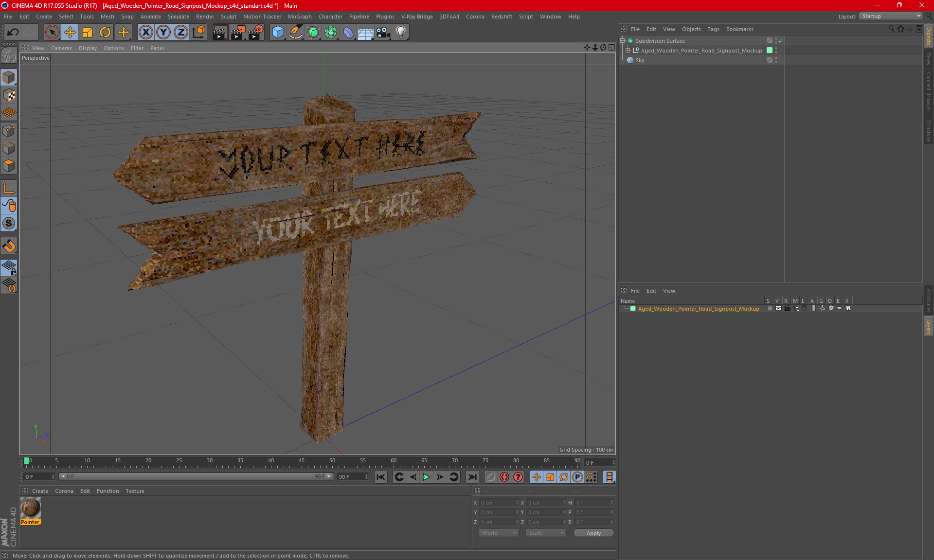Render the active view
This screenshot has width=934, height=560.
(220, 32)
